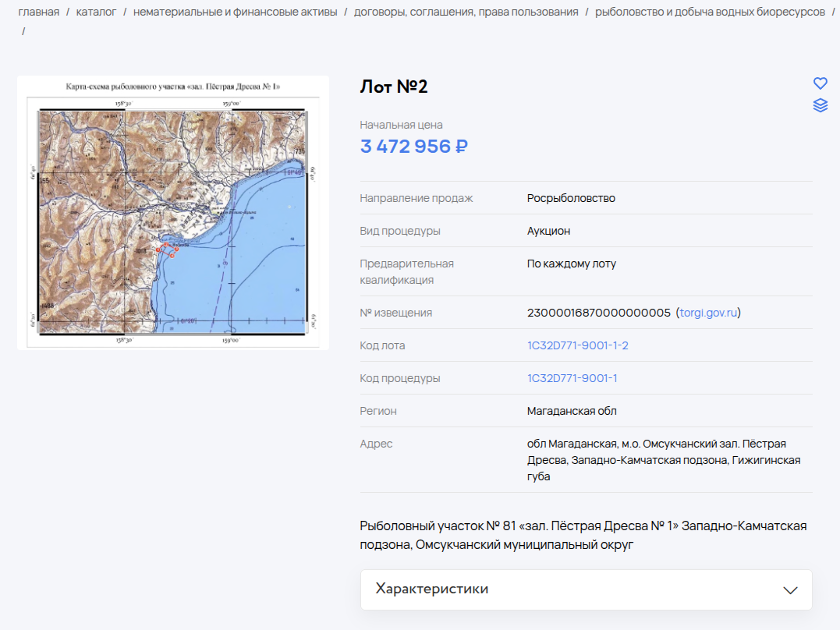Viewport: 840px width, 630px height.
Task: Select the По каждому лоту value
Action: coord(572,264)
